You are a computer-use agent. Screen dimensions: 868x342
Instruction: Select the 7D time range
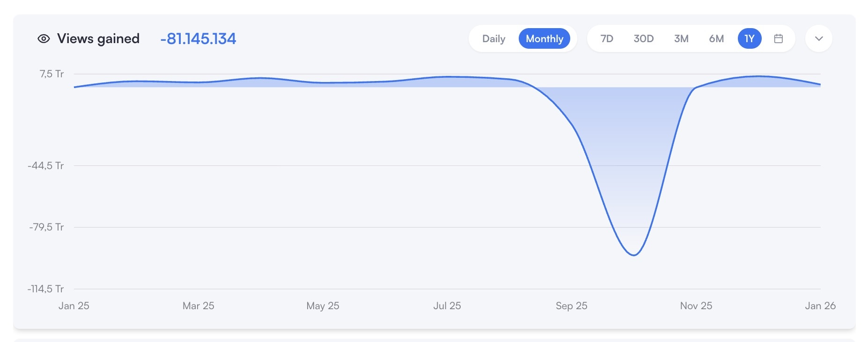(x=607, y=39)
